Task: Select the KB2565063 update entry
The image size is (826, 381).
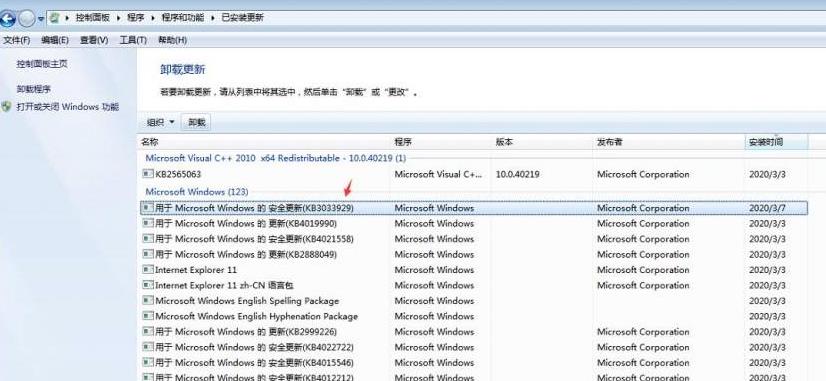Action: tap(178, 174)
